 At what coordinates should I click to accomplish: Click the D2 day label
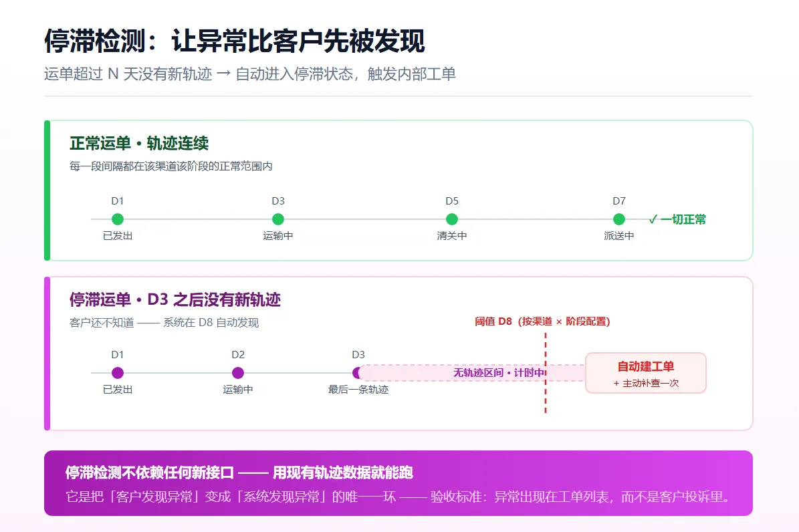coord(238,355)
